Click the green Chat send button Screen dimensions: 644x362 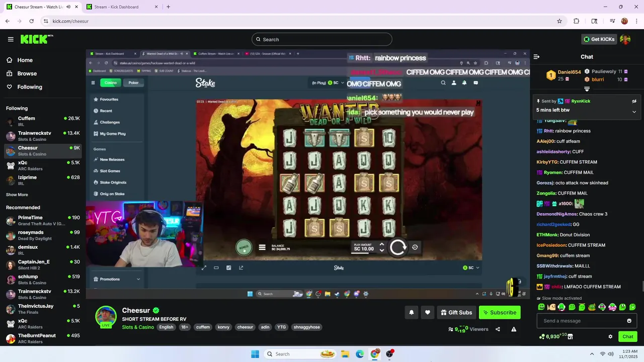pos(628,336)
